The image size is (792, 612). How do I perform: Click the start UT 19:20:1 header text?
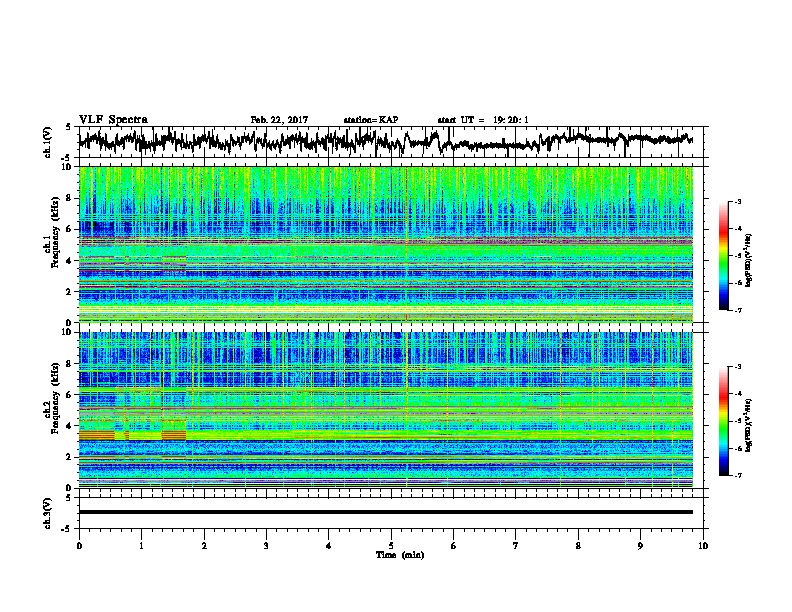483,120
